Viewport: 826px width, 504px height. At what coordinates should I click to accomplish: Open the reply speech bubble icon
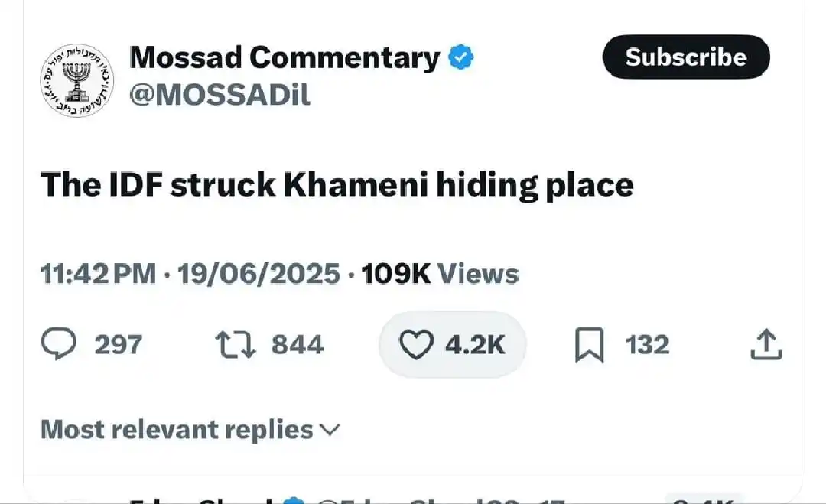click(58, 344)
